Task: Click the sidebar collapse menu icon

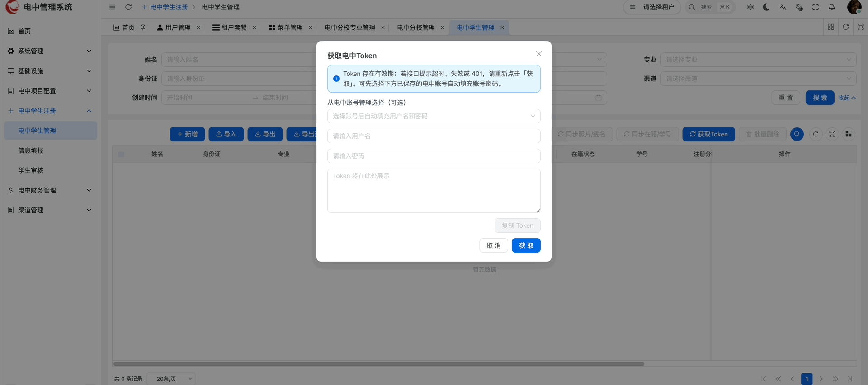Action: click(112, 7)
